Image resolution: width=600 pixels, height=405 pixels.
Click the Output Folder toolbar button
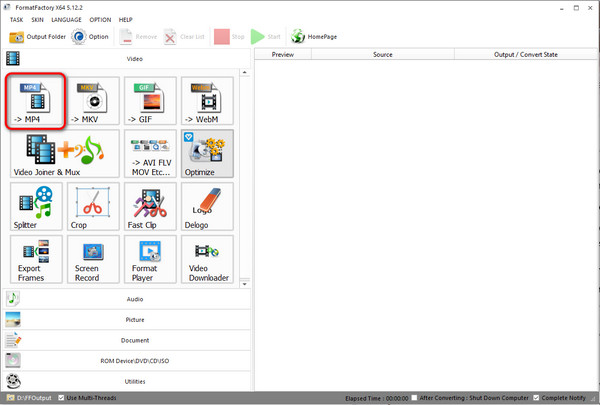click(x=38, y=37)
